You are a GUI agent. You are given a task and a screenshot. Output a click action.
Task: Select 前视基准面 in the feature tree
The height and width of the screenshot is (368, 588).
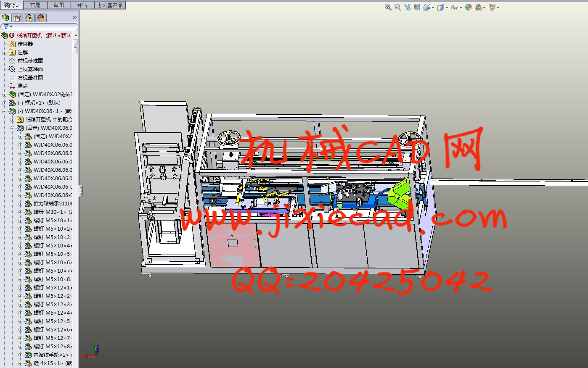[30, 61]
